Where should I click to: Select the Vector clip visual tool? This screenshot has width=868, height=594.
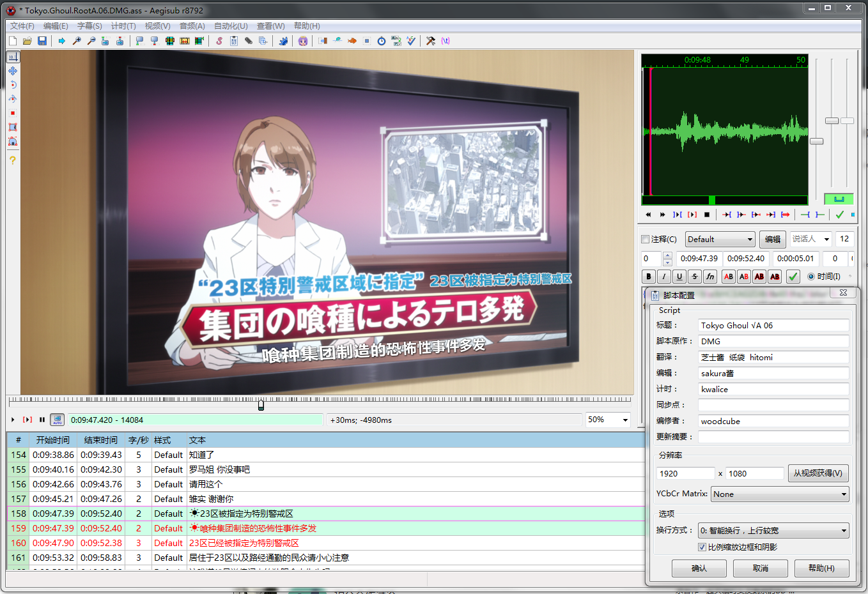coord(13,141)
